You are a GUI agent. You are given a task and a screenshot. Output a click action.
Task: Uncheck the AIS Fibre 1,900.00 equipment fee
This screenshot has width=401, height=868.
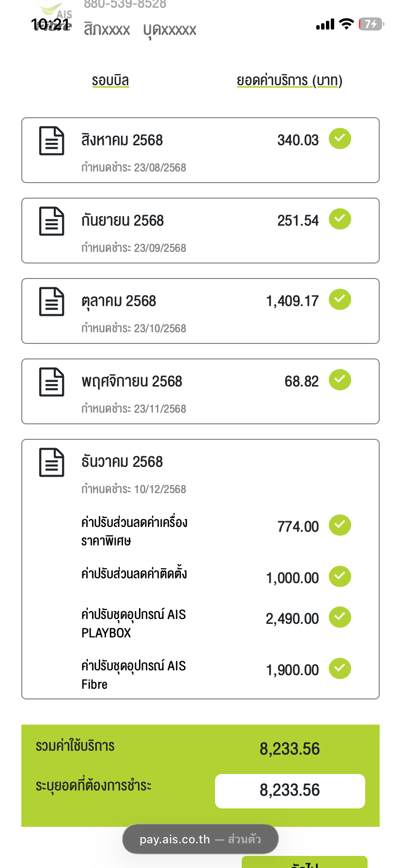click(x=340, y=668)
